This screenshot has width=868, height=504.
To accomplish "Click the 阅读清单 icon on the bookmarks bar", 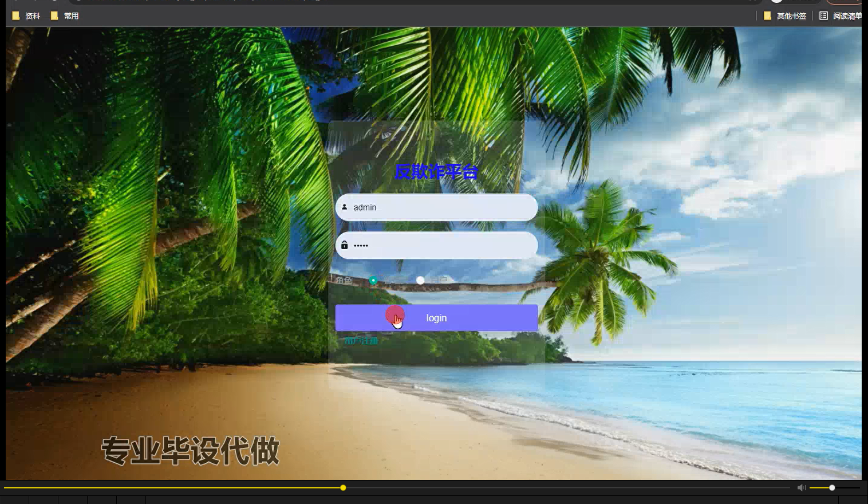I will pos(825,15).
